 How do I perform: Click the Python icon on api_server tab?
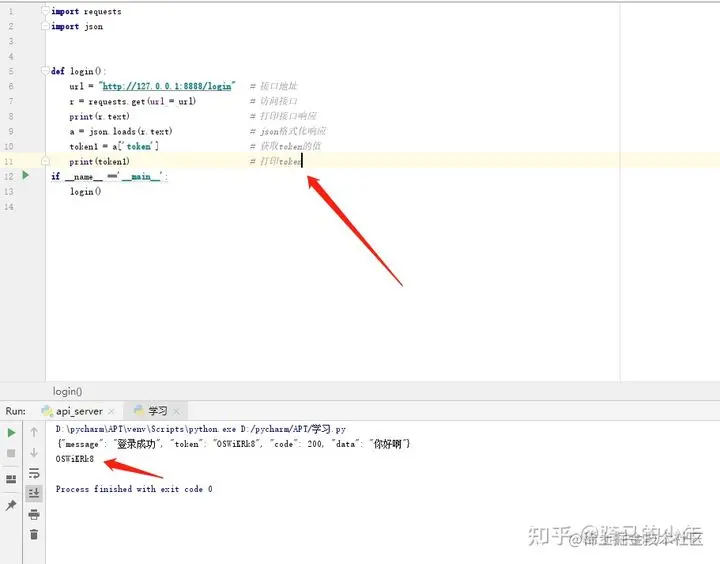47,411
